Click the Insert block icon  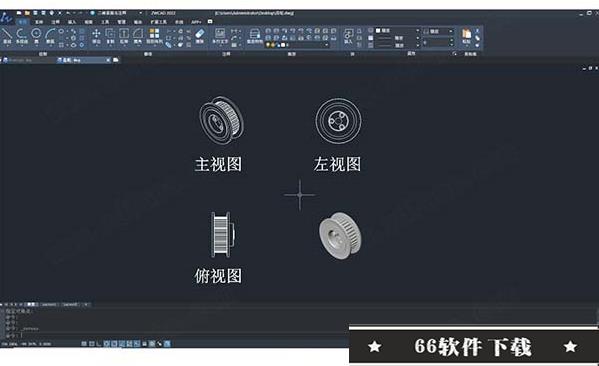tap(348, 36)
